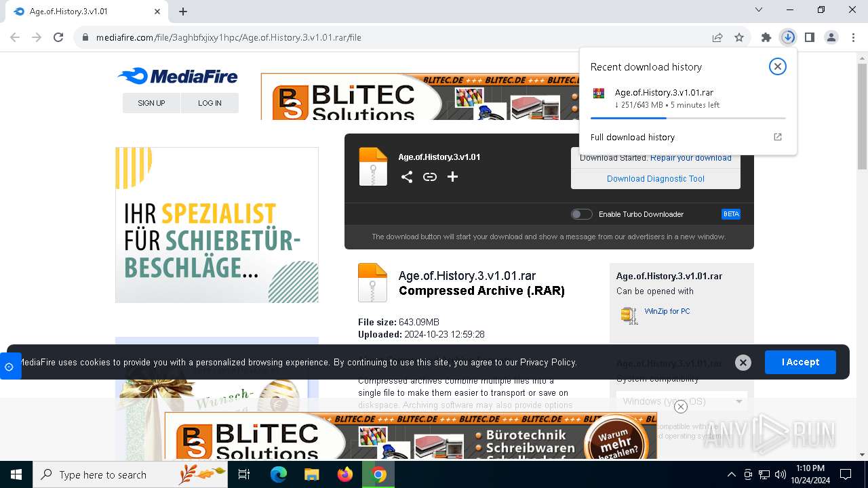Image resolution: width=868 pixels, height=488 pixels.
Task: Open Task View on the taskbar
Action: 244,474
